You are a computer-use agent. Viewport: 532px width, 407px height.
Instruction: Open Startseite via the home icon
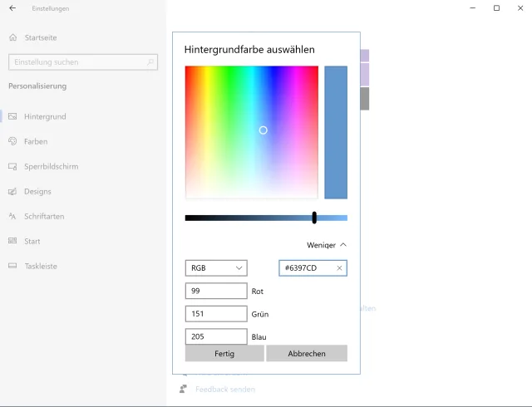[x=12, y=37]
